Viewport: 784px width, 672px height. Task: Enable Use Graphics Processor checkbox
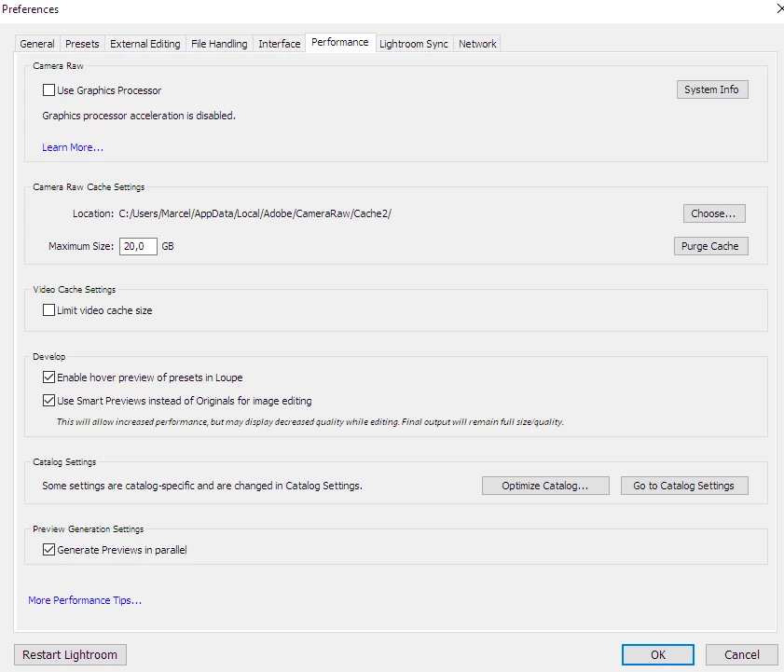point(48,90)
